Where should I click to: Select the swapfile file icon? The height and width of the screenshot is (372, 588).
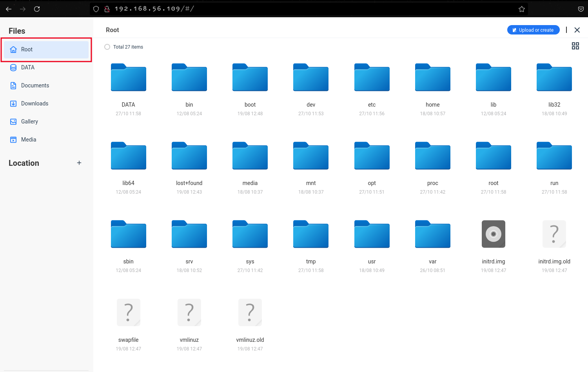coord(128,312)
